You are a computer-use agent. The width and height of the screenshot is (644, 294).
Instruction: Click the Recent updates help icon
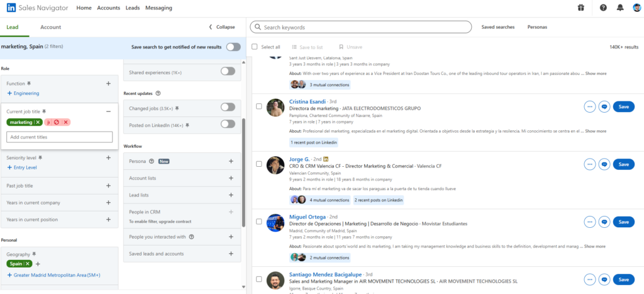158,93
